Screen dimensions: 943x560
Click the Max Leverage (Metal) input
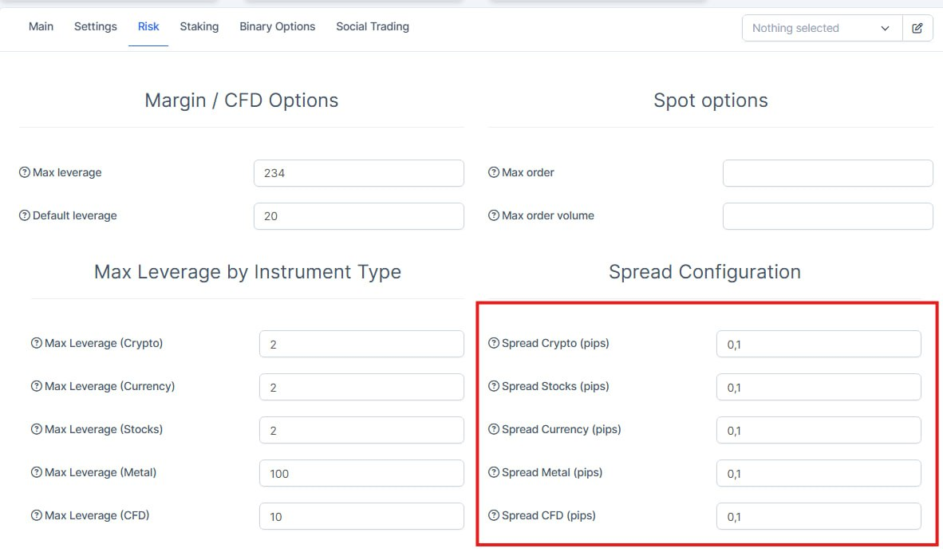(x=361, y=473)
